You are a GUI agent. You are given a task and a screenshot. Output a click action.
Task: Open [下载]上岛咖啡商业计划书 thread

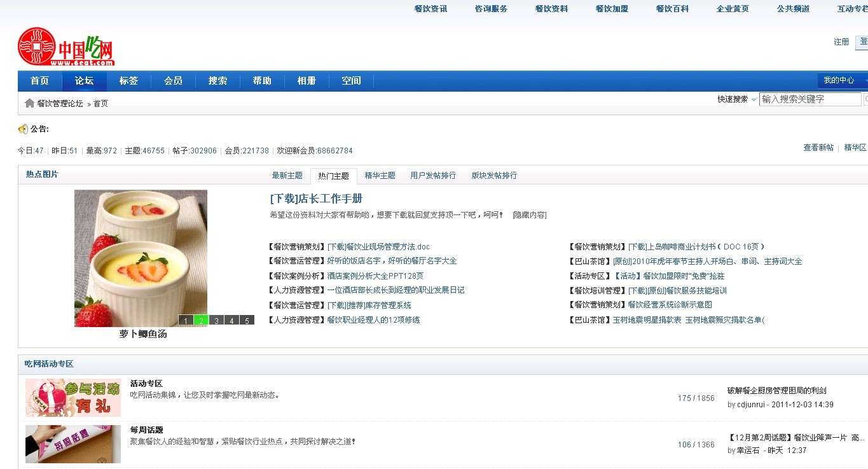point(696,247)
